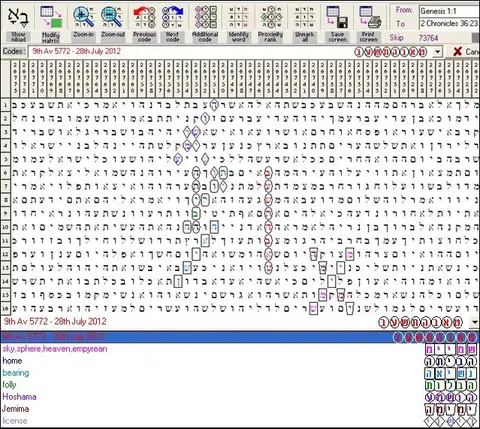This screenshot has width=480, height=429.
Task: Click the red X cancel icon
Action: coord(458,52)
